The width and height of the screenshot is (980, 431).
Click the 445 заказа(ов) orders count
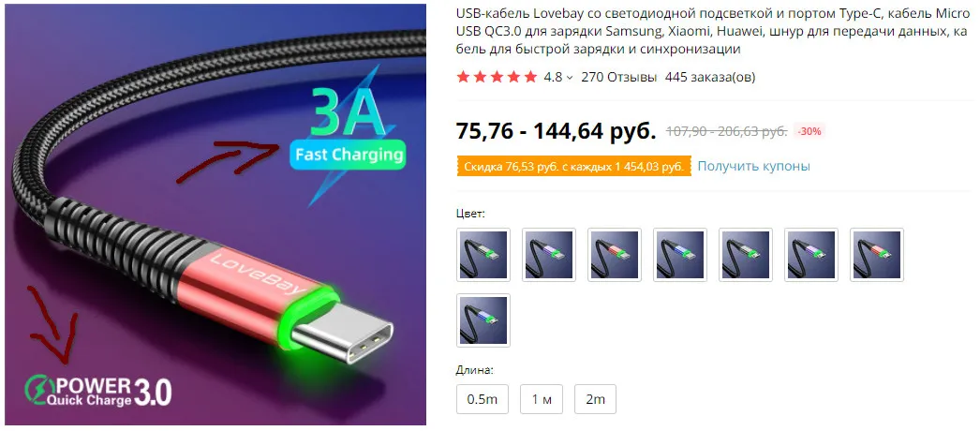[710, 78]
